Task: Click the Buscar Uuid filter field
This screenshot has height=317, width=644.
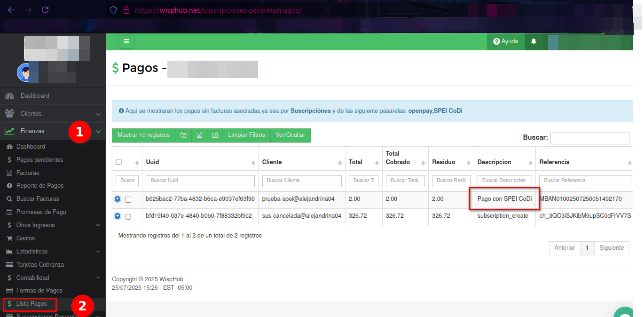Action: pos(200,181)
